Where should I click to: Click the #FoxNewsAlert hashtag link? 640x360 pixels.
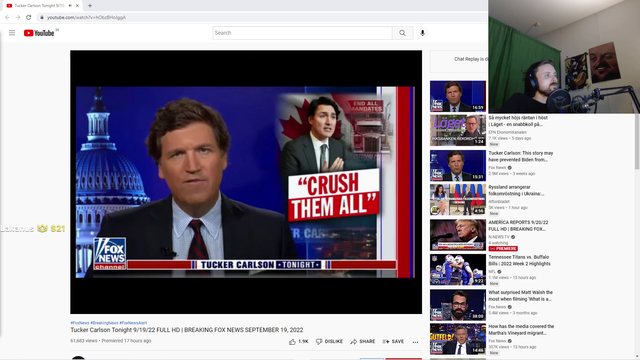click(133, 323)
